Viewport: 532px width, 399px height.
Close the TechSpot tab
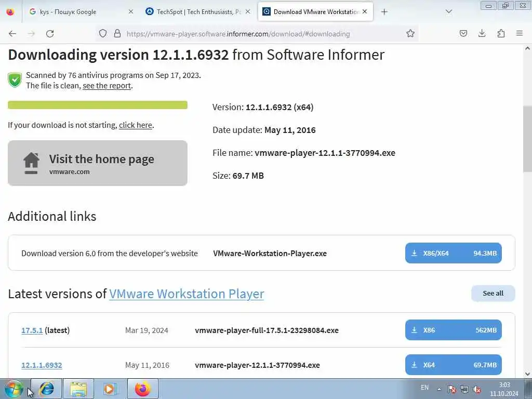click(x=248, y=12)
